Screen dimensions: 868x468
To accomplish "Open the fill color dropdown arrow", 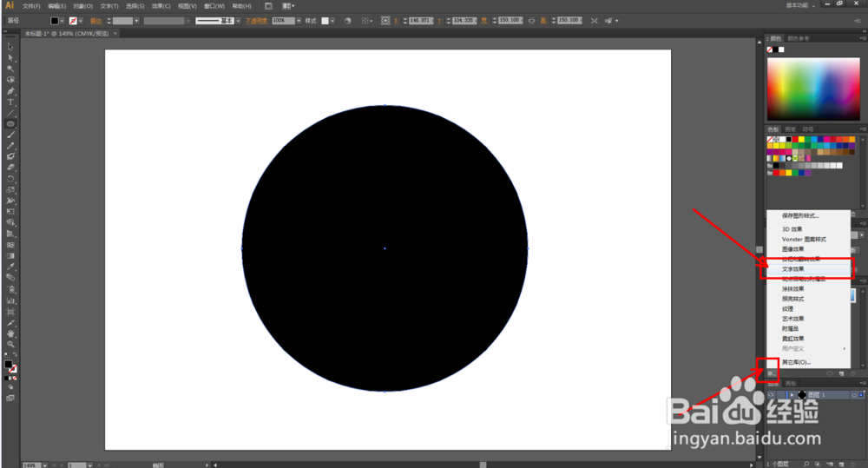I will [62, 21].
